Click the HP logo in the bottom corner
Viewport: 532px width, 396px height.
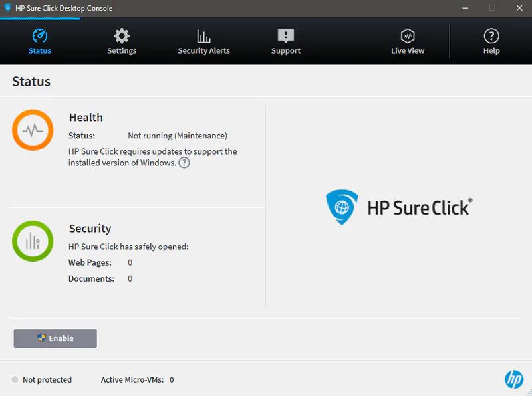[x=514, y=379]
